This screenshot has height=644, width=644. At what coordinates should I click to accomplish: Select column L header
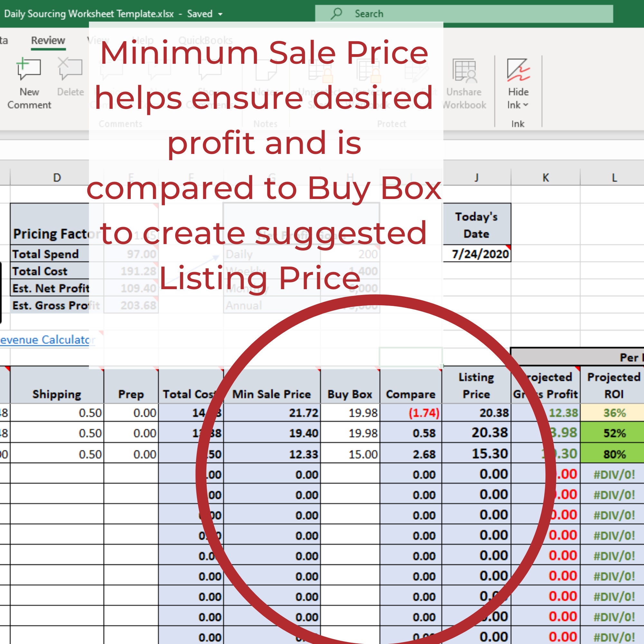(x=614, y=177)
